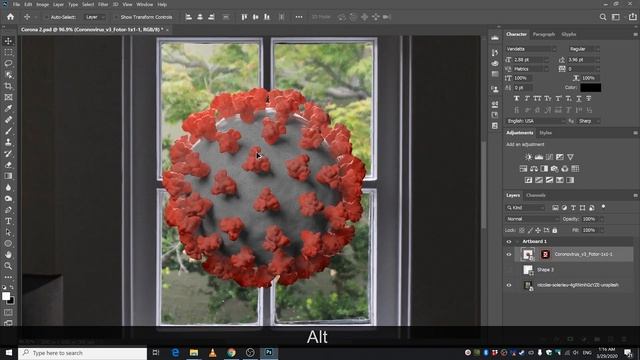
Task: Open the Filter menu
Action: pyautogui.click(x=103, y=4)
